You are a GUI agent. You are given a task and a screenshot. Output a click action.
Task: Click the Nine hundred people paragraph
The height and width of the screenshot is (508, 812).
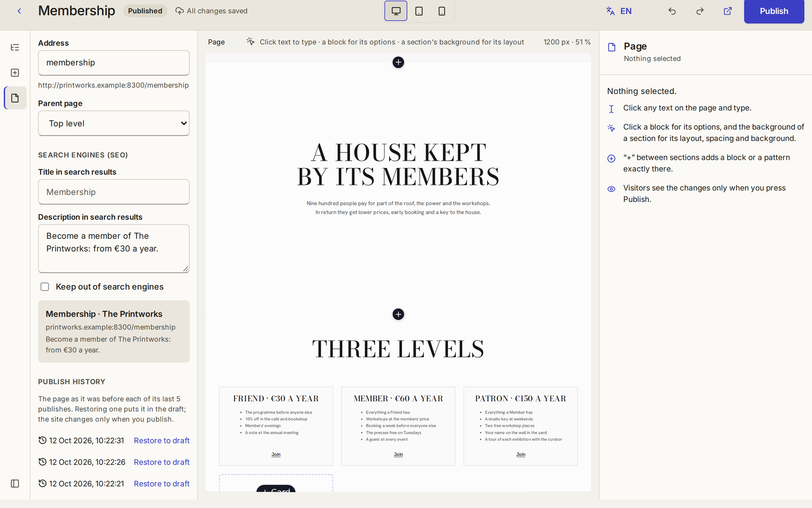point(398,208)
